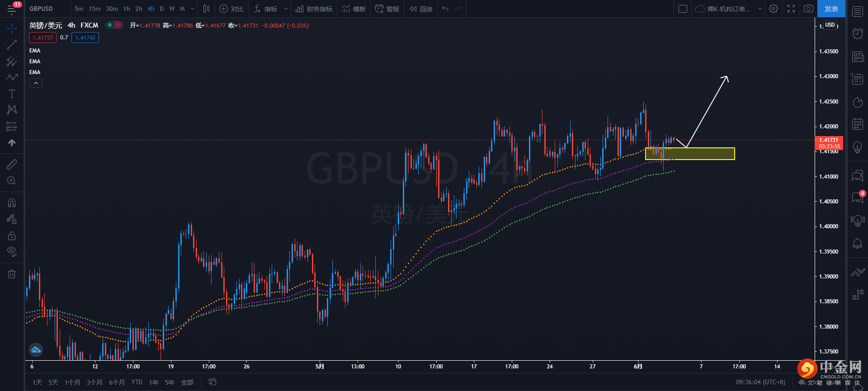Toggle fullscreen mode
The image size is (868, 391).
tap(791, 9)
